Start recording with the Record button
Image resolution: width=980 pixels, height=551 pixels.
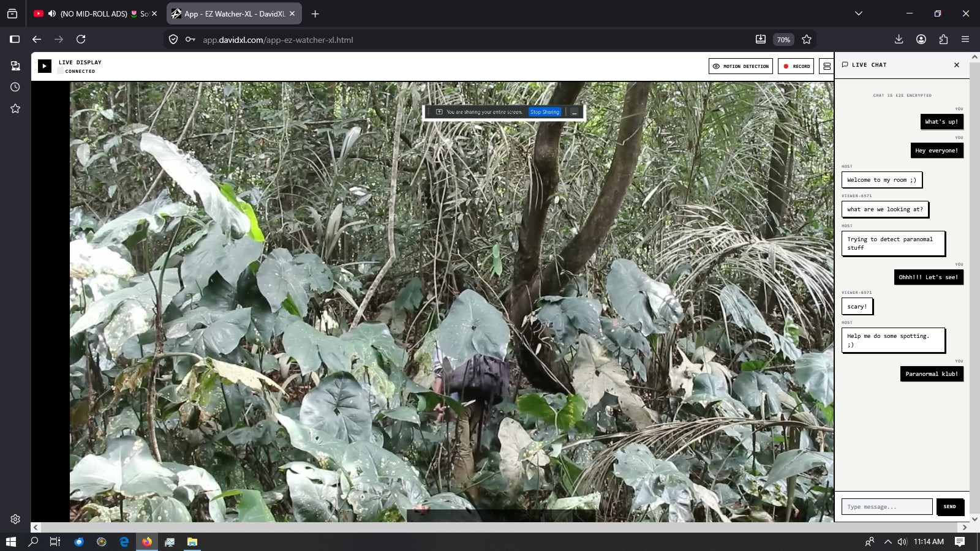(796, 66)
